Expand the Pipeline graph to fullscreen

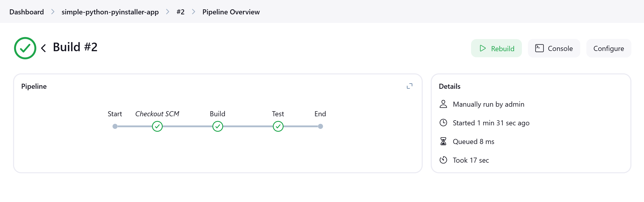click(410, 86)
